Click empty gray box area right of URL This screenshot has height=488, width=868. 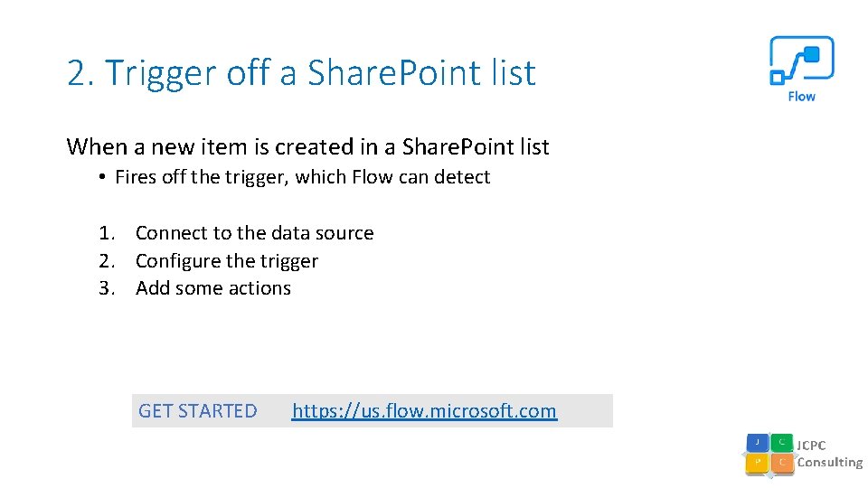pyautogui.click(x=585, y=411)
